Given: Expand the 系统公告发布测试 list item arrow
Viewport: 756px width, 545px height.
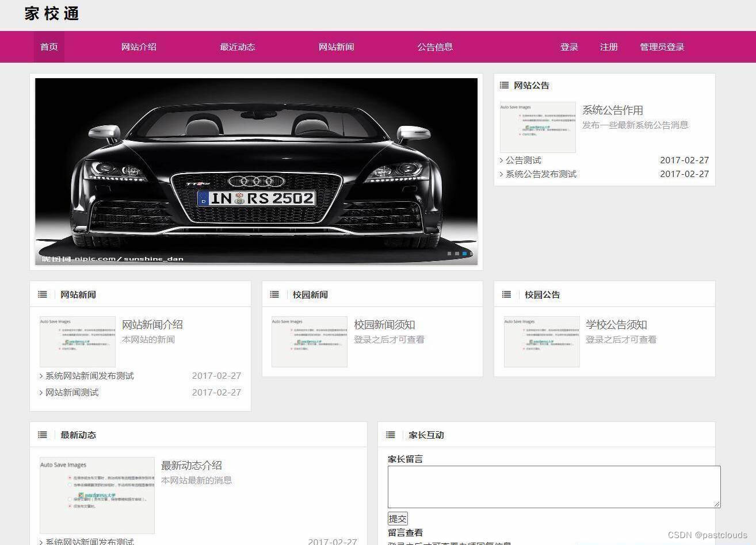Looking at the screenshot, I should click(501, 174).
